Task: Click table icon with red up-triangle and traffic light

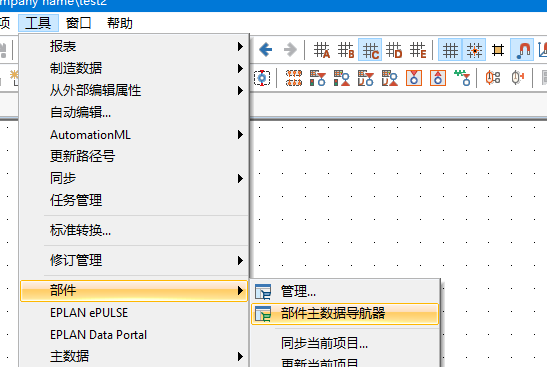Action: [342, 78]
